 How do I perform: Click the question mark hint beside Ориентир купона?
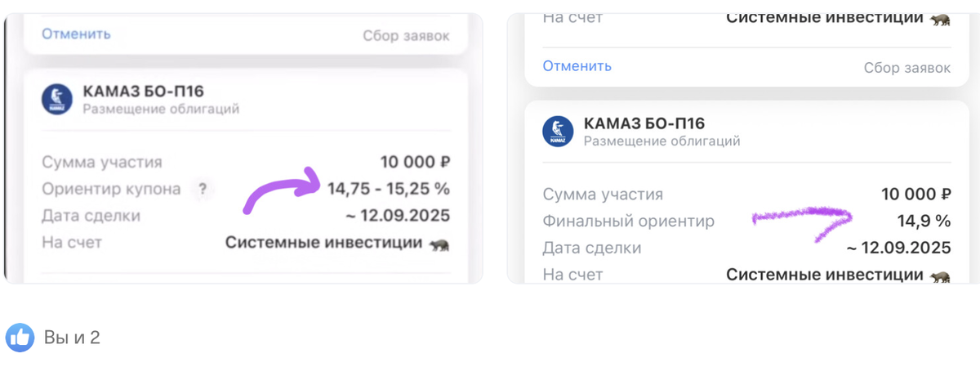coord(203,189)
